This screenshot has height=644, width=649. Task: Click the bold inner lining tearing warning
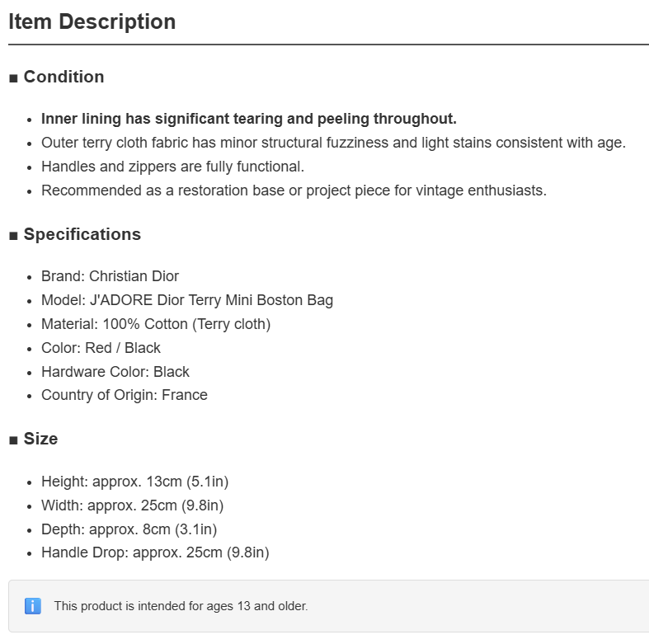[x=249, y=119]
